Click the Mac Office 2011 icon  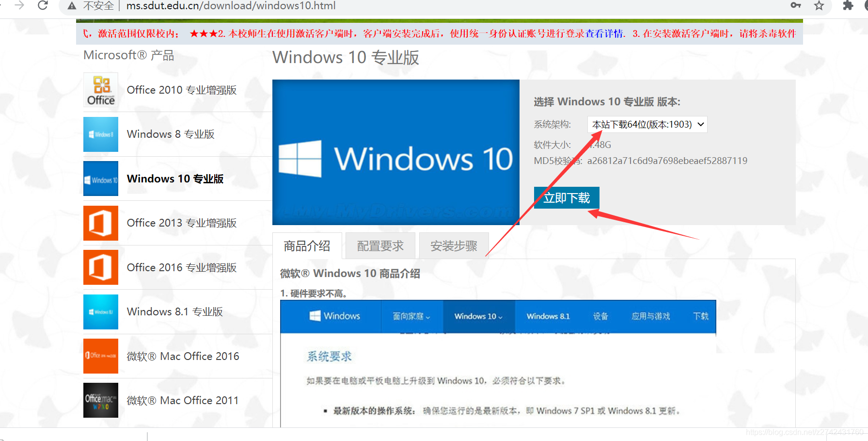pos(101,400)
